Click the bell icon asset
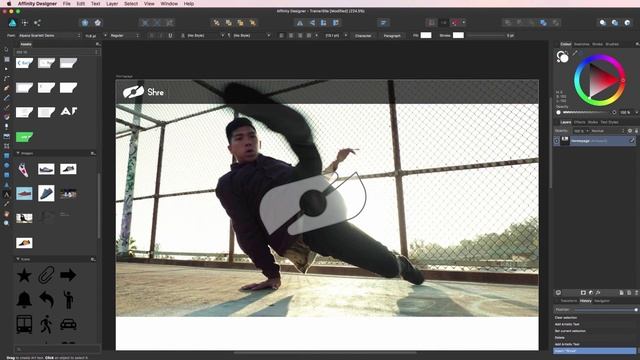The width and height of the screenshot is (640, 360). pyautogui.click(x=24, y=300)
